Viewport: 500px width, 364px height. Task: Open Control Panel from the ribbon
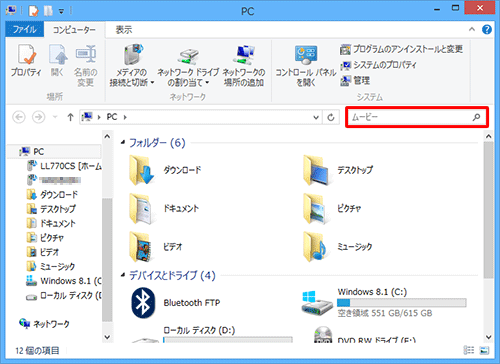click(305, 66)
